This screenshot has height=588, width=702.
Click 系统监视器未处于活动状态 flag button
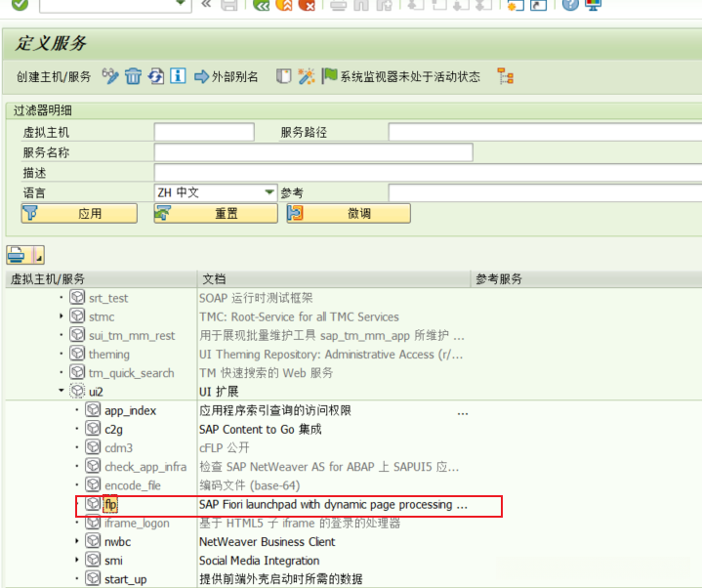(401, 76)
